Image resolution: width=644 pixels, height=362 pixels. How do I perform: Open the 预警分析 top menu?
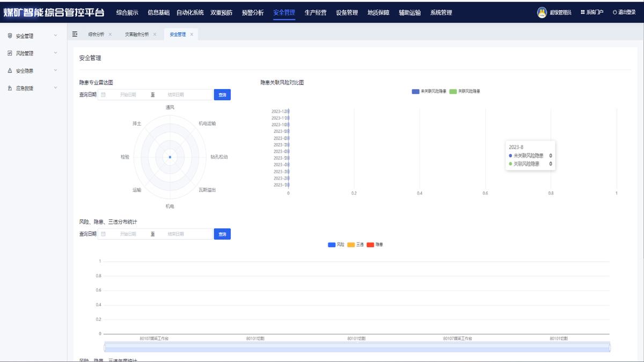click(253, 12)
